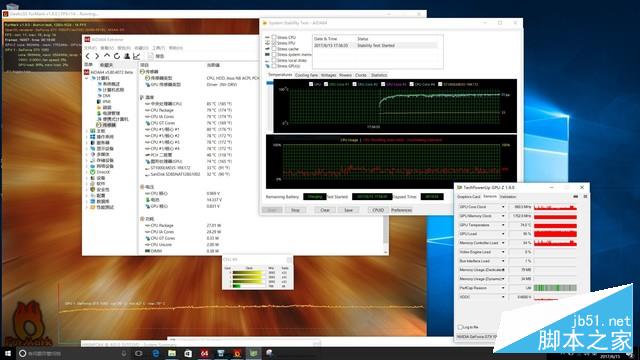Toggle Stress FPU checkbox
This screenshot has width=640, height=360.
(x=274, y=43)
